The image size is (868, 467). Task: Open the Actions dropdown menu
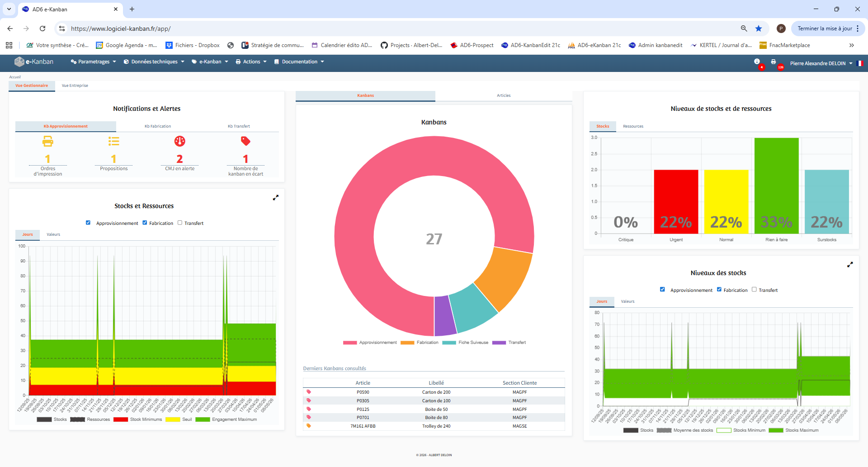pos(251,62)
